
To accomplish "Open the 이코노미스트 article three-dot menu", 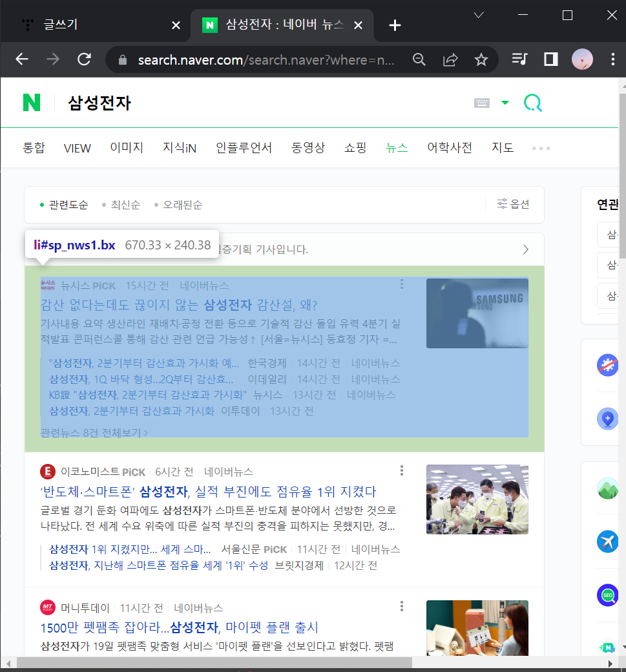I will [401, 470].
